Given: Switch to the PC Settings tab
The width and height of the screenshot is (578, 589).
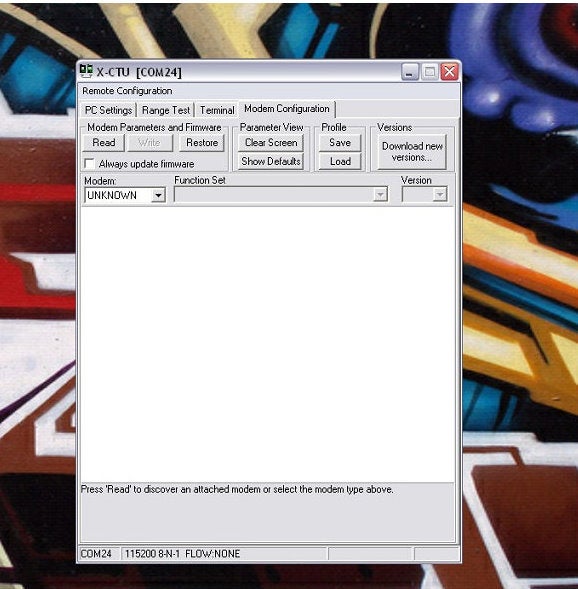Looking at the screenshot, I should (109, 110).
